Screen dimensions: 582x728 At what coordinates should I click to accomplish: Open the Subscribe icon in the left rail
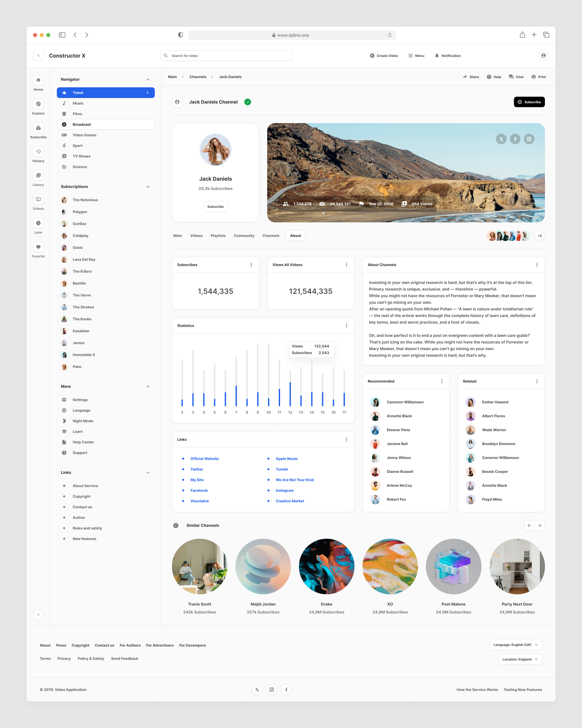click(38, 128)
